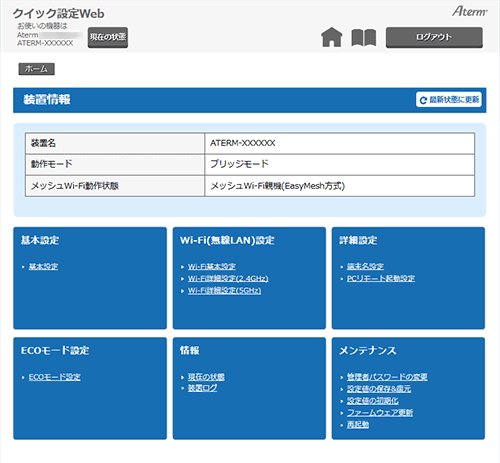The height and width of the screenshot is (463, 500).
Task: Open the 基本設定 link
Action: pyautogui.click(x=43, y=267)
